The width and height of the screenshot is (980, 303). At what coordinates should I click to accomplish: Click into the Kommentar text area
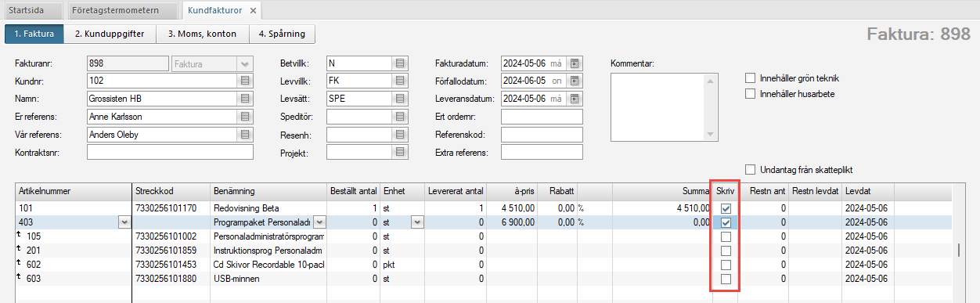tap(664, 107)
